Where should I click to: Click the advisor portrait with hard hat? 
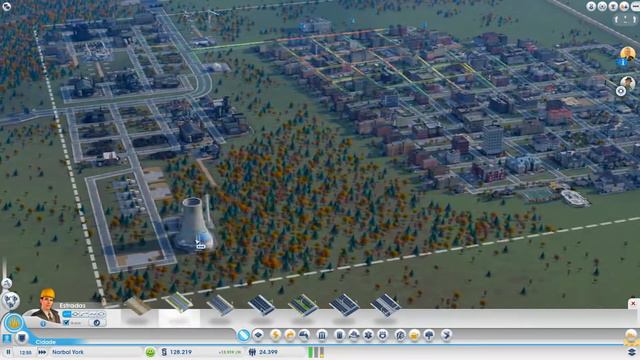[x=47, y=305]
